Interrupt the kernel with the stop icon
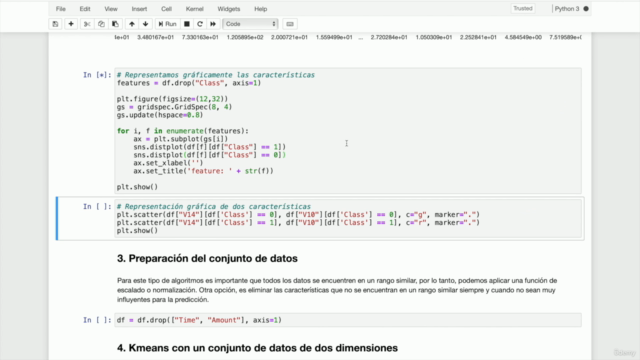The width and height of the screenshot is (640, 360). coord(187,24)
